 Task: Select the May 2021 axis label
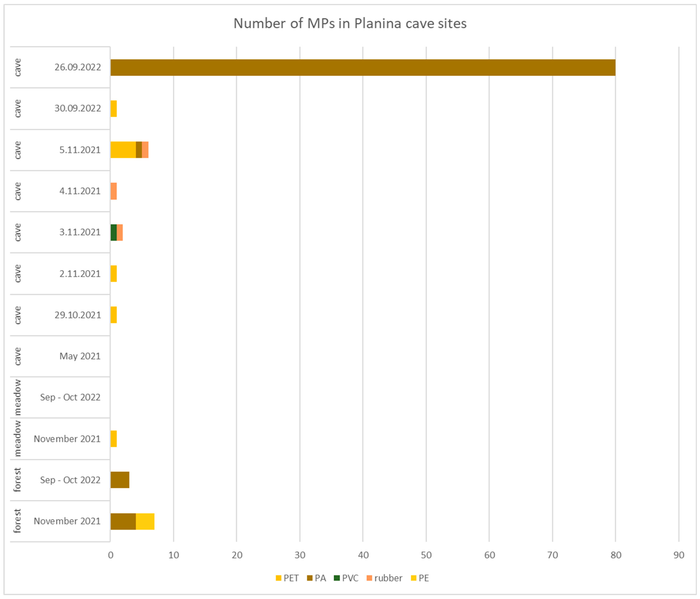pos(80,356)
